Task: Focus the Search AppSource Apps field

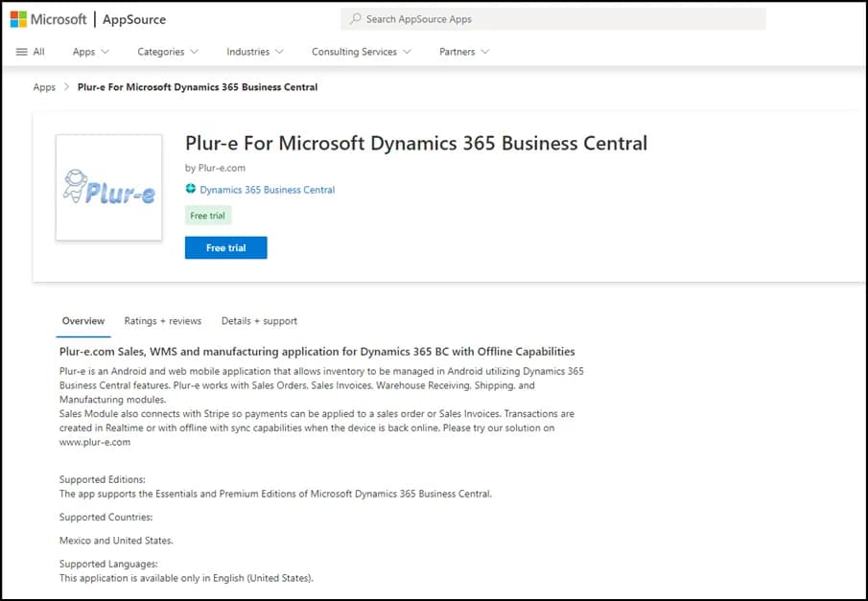Action: click(553, 19)
